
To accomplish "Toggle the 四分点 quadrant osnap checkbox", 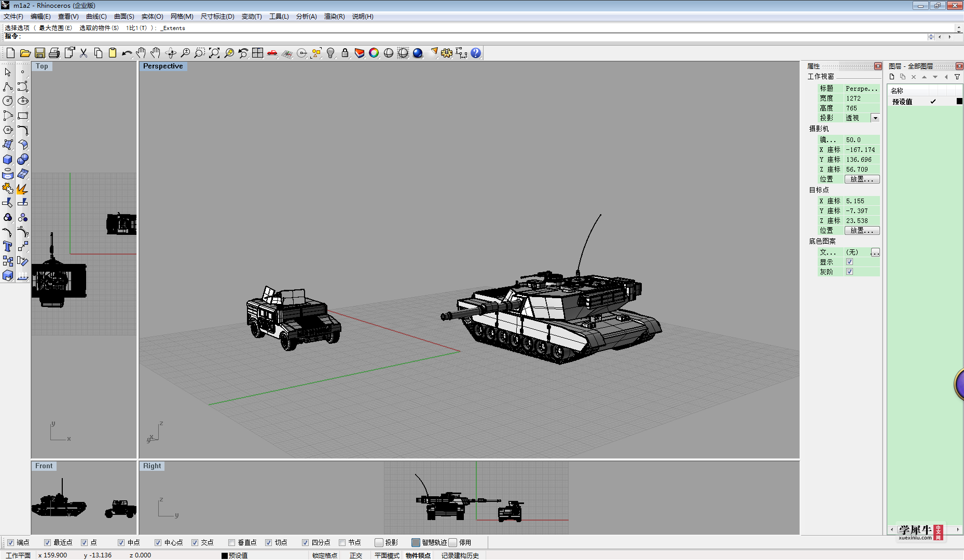I will (x=305, y=542).
